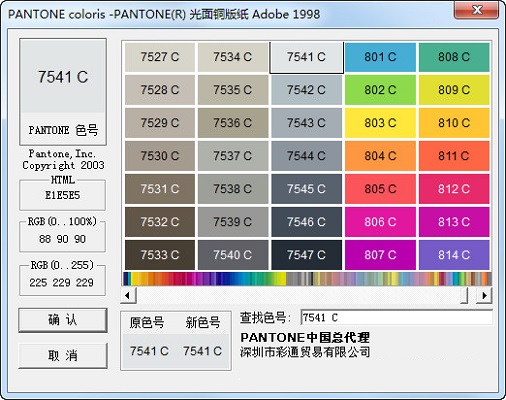This screenshot has width=506, height=400.
Task: Choose the 7536 C swatch
Action: (233, 123)
